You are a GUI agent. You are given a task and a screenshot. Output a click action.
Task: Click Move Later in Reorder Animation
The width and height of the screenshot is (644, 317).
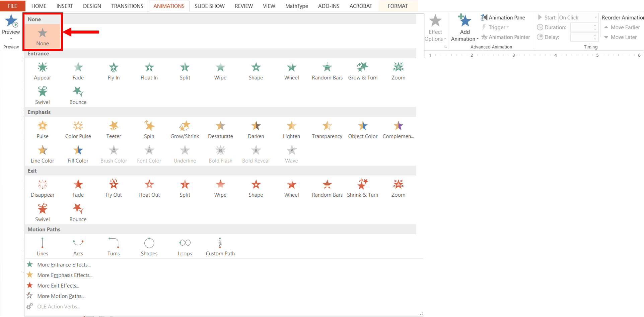pos(620,37)
